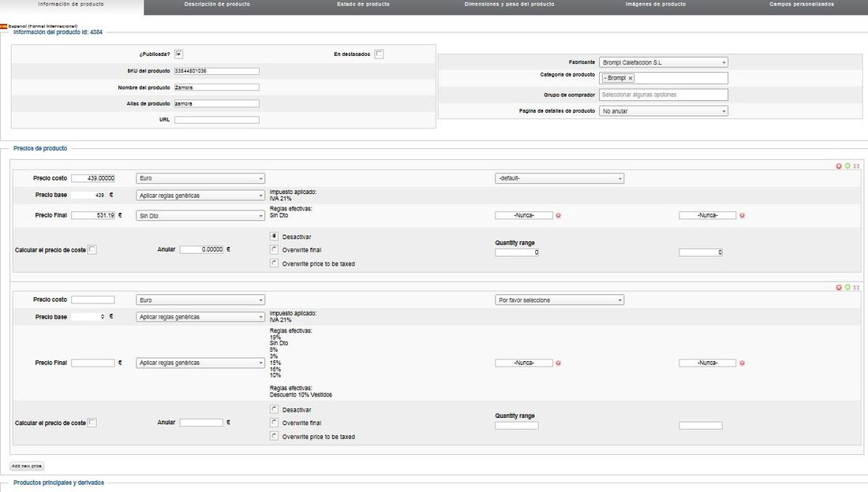Viewport: 868px width, 492px height.
Task: Click Precio Final field showing 531.19
Action: pos(93,215)
